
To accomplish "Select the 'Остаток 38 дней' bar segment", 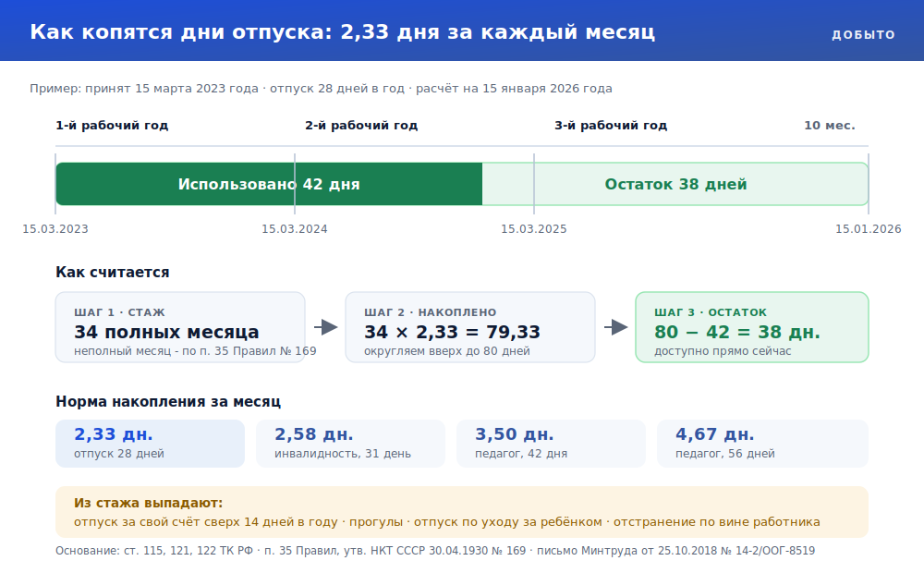I will point(675,184).
